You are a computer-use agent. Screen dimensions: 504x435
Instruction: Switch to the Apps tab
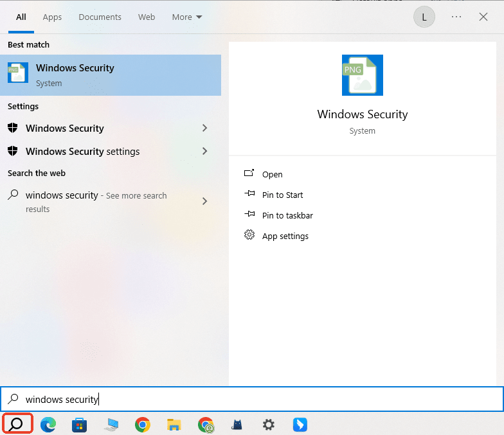(52, 17)
